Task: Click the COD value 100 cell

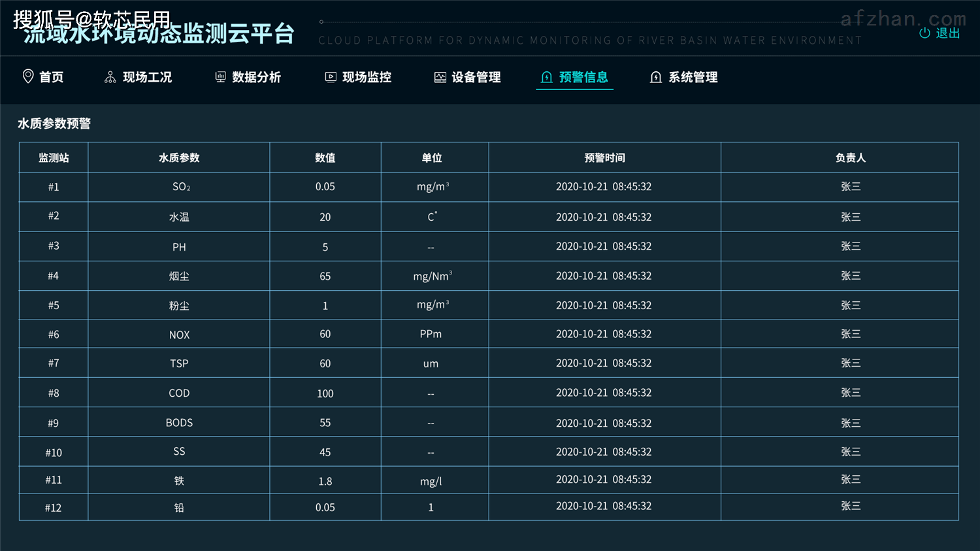Action: [325, 393]
